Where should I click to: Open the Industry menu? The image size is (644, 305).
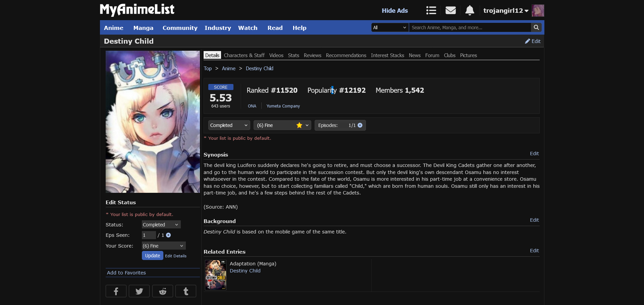[218, 28]
